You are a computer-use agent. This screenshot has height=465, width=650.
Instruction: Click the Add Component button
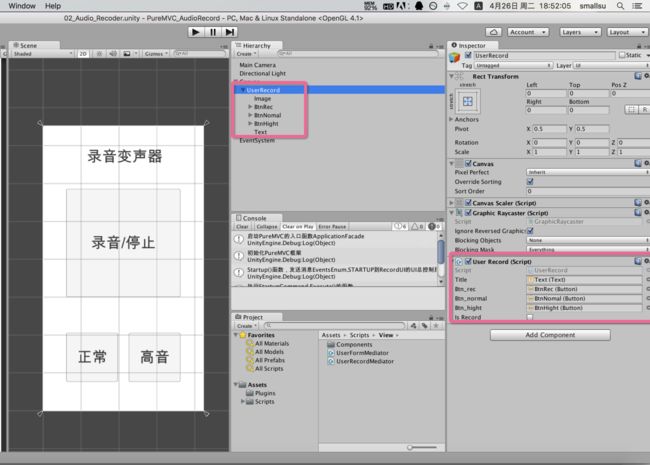pos(550,335)
